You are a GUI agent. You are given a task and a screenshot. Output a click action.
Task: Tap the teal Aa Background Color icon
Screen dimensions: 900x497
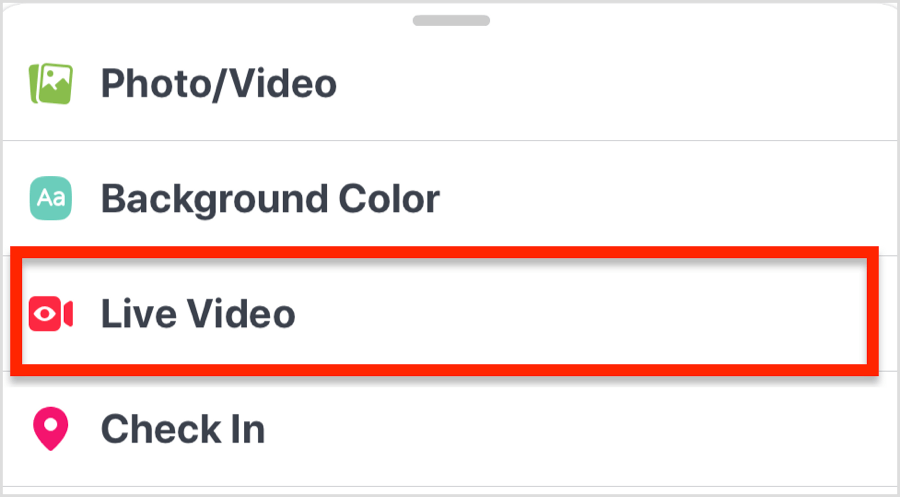[51, 199]
